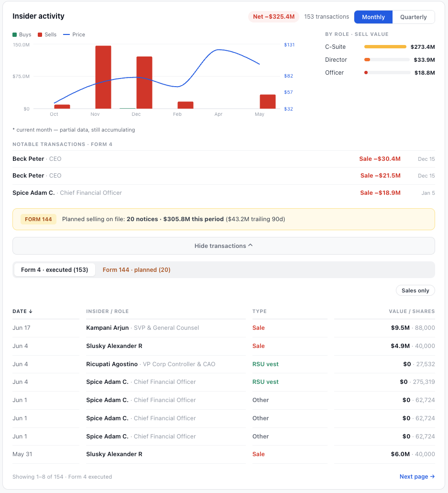Image resolution: width=448 pixels, height=493 pixels.
Task: Click RSU vest type for Ricupati Agostino
Action: [265, 364]
